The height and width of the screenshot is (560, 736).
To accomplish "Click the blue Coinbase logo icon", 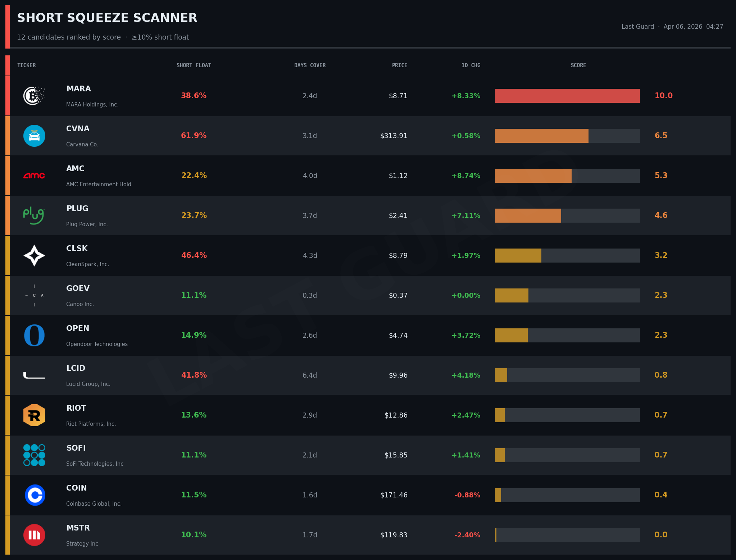I will (x=35, y=495).
